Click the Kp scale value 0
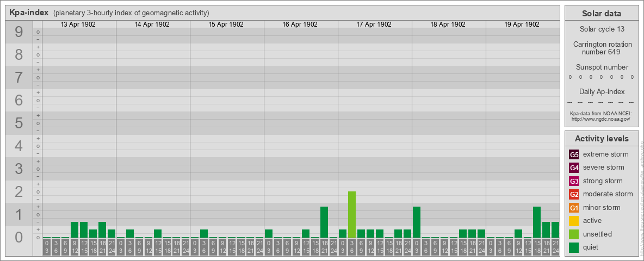Viewport: 644px width, 261px height. pos(19,237)
